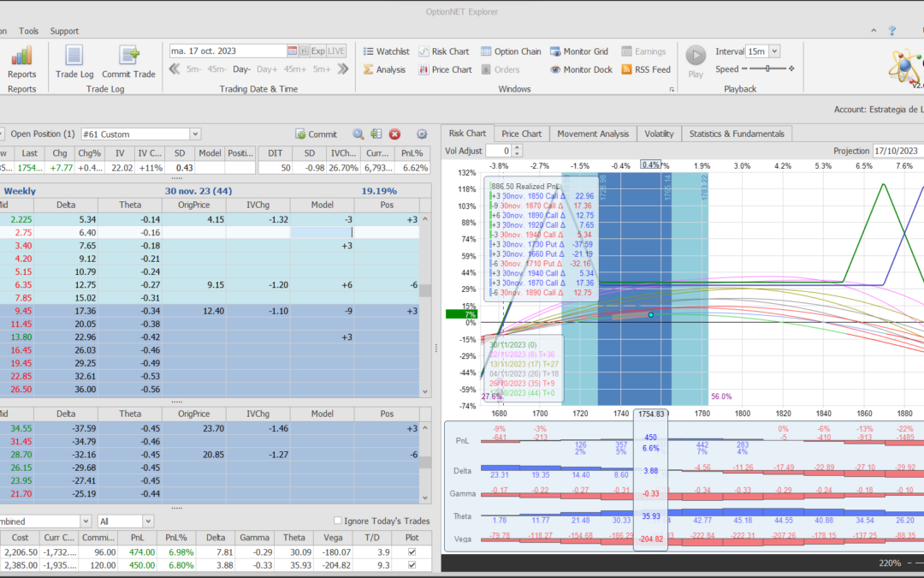Uncheck Plot checkbox in 450.00 PnL row
This screenshot has width=924, height=578.
[412, 565]
